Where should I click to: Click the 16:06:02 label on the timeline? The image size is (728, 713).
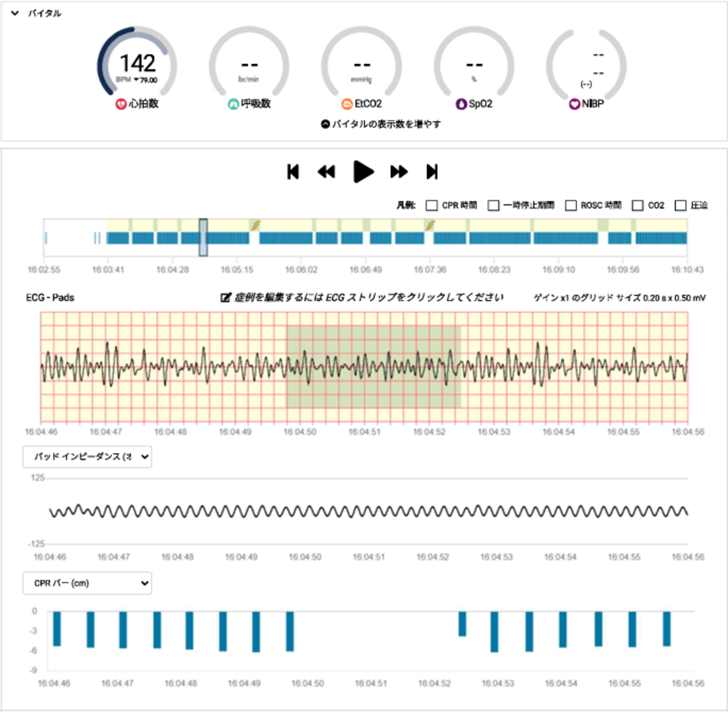pyautogui.click(x=301, y=269)
